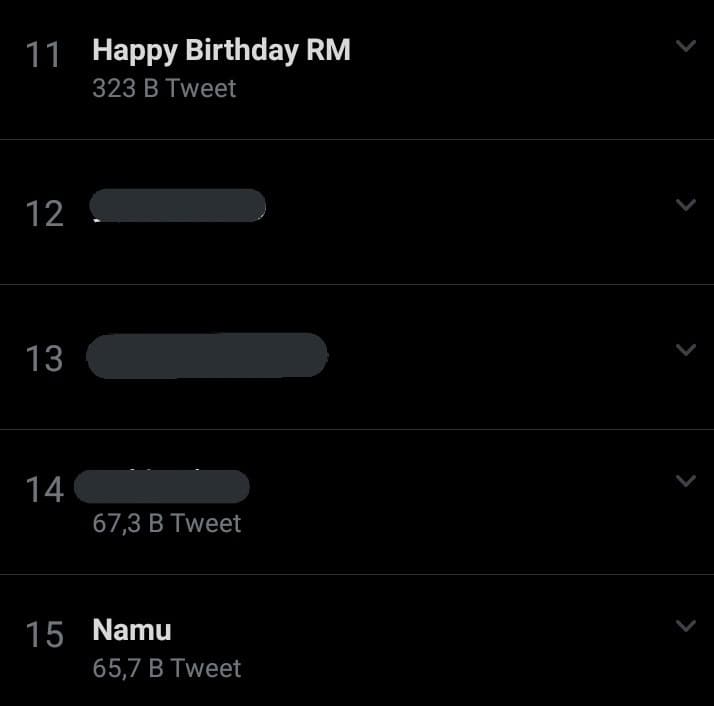This screenshot has width=714, height=706.
Task: Open the Namu trending topic
Action: [132, 630]
